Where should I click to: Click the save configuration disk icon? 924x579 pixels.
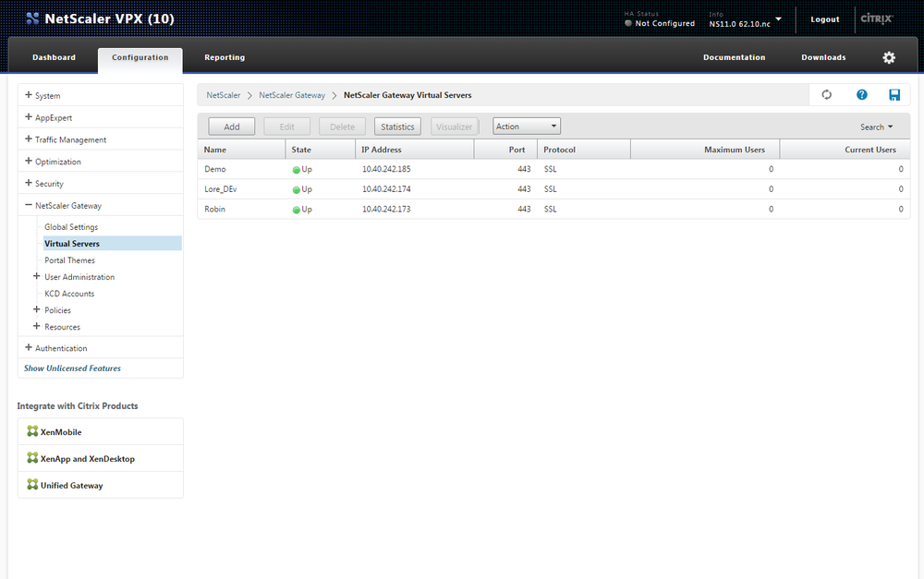coord(891,94)
